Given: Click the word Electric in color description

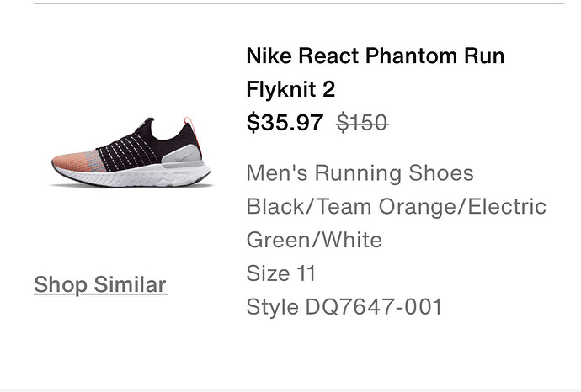Looking at the screenshot, I should (510, 207).
